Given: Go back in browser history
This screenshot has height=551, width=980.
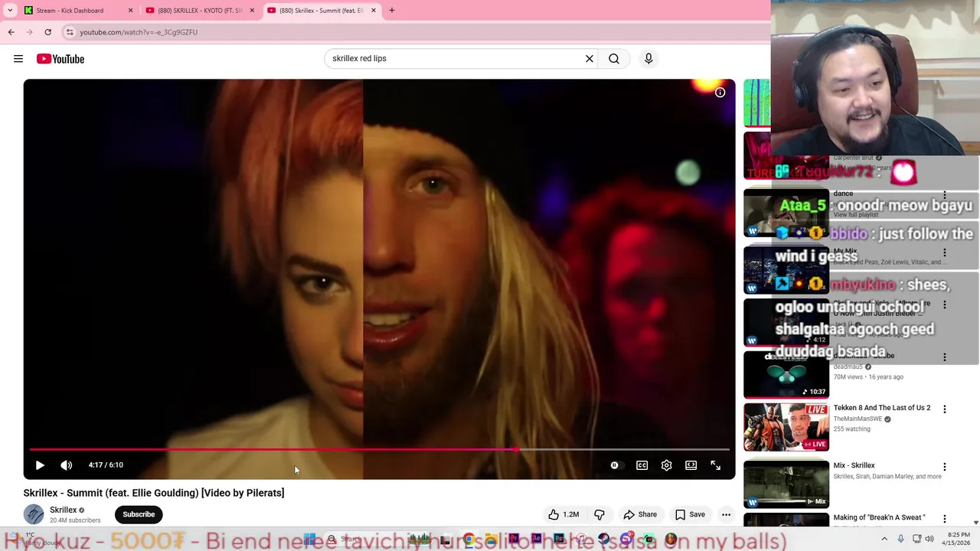Looking at the screenshot, I should [11, 32].
